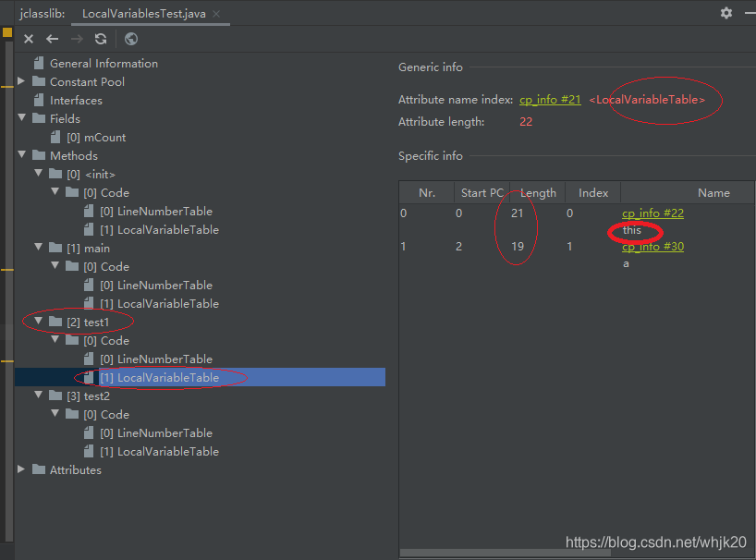Select LineNumberTable under test1 Code
The height and width of the screenshot is (560, 756).
(x=156, y=359)
